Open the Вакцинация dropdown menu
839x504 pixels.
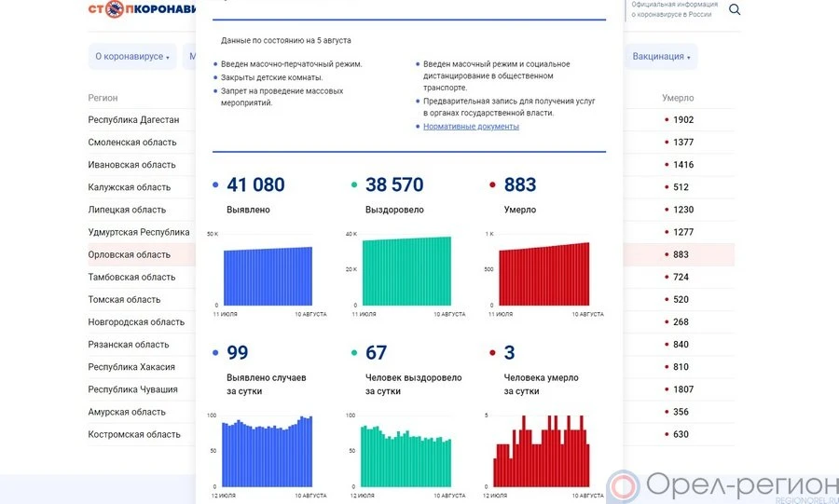662,57
